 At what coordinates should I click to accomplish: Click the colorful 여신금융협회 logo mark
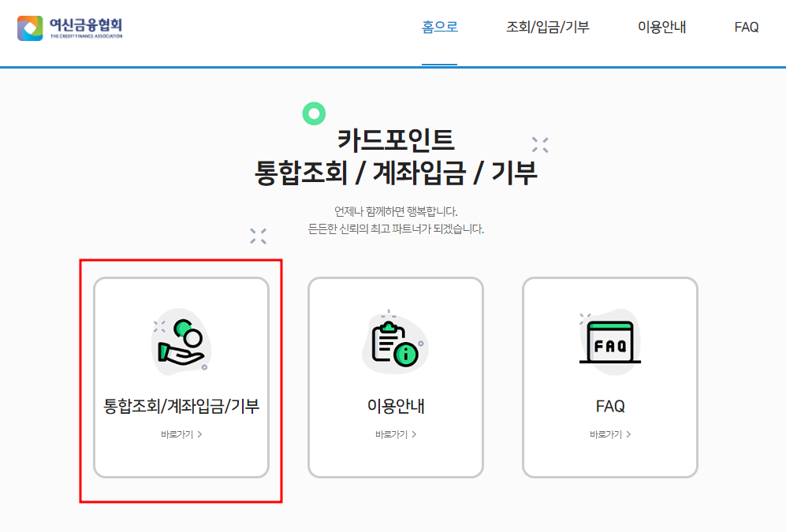click(x=29, y=27)
